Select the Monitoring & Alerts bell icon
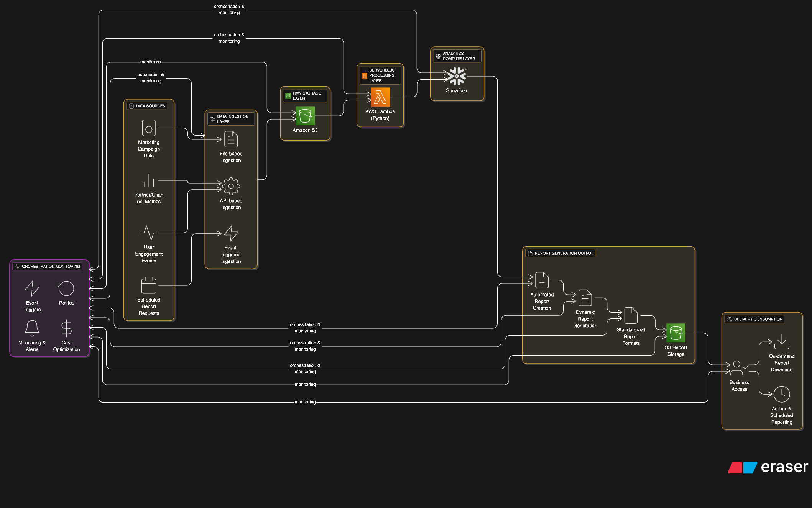 tap(32, 328)
